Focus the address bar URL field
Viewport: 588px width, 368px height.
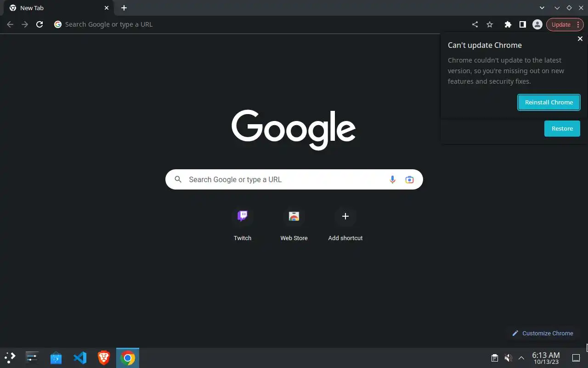click(260, 24)
